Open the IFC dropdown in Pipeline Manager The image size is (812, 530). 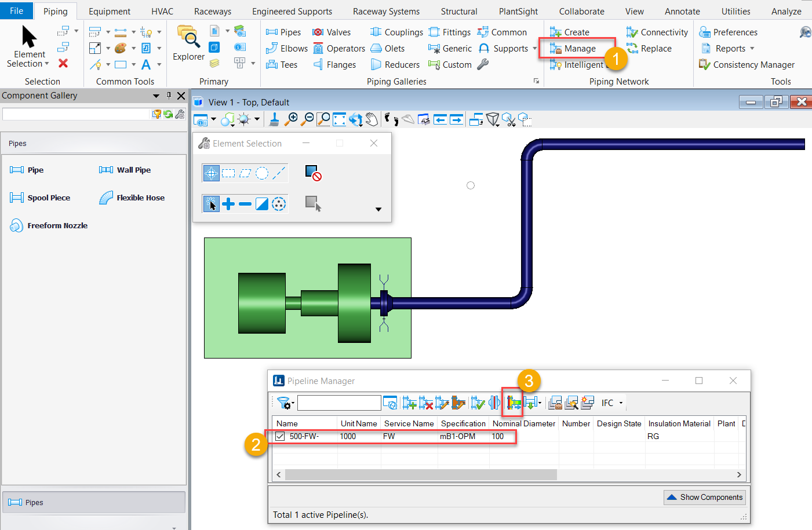point(621,403)
